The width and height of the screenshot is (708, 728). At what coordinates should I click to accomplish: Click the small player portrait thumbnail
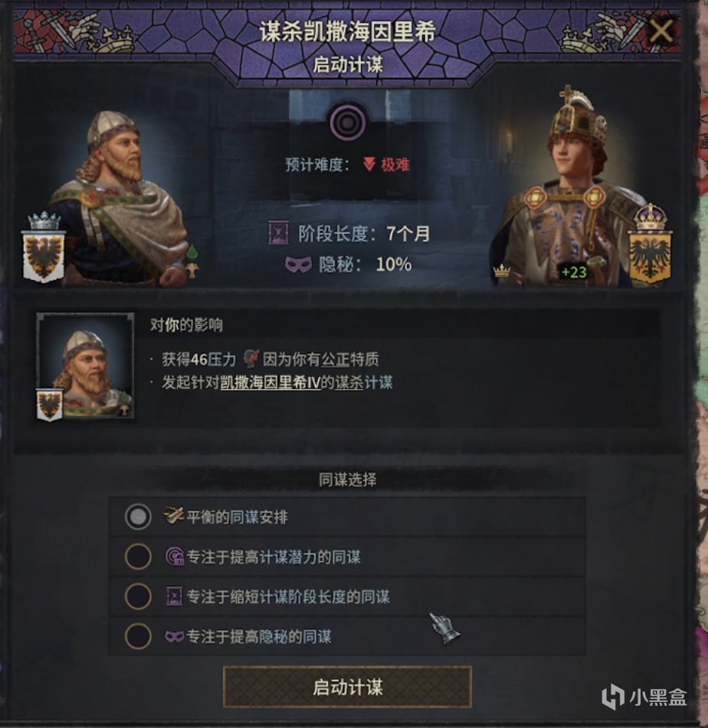[85, 367]
